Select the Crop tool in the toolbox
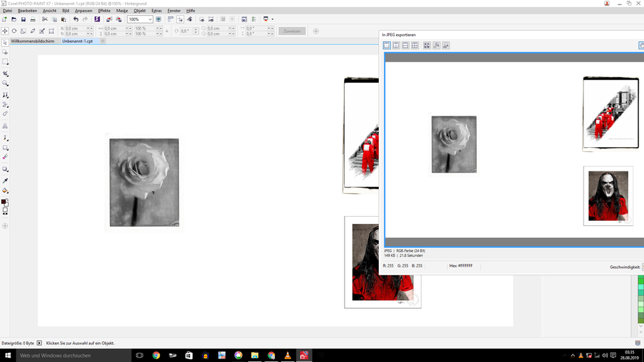This screenshot has width=644, height=362. [5, 74]
